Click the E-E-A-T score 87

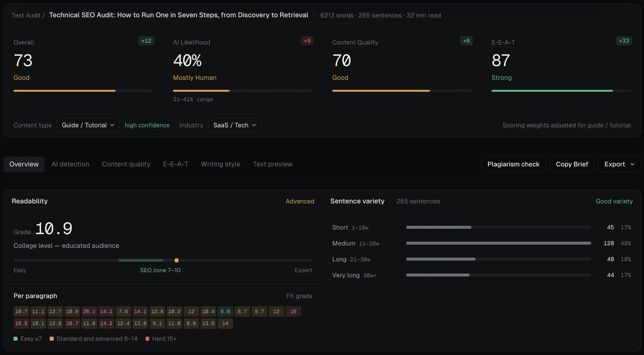click(x=501, y=60)
